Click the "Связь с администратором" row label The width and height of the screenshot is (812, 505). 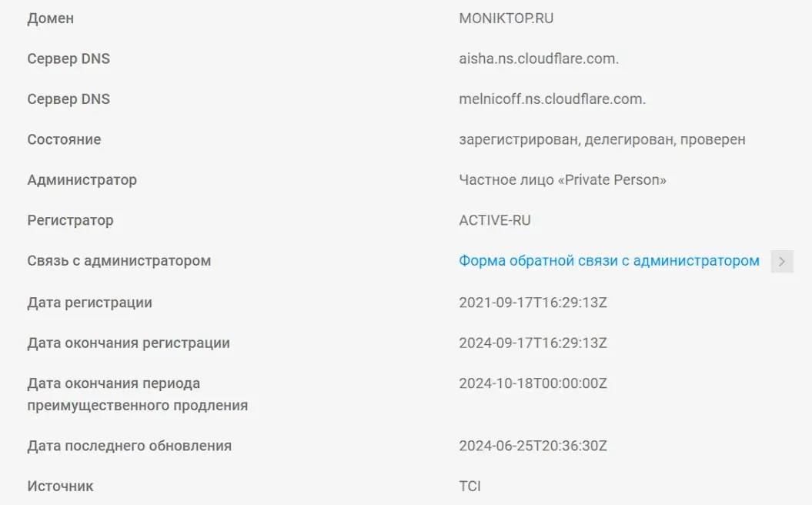119,261
